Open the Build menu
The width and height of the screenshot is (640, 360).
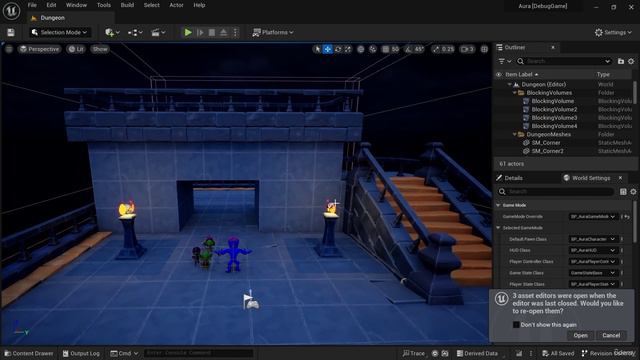point(127,5)
